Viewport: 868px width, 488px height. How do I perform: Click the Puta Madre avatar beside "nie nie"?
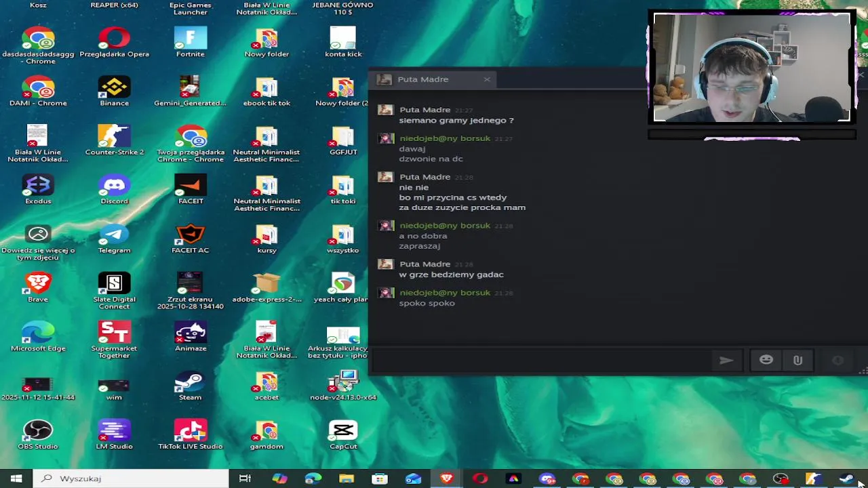point(385,177)
